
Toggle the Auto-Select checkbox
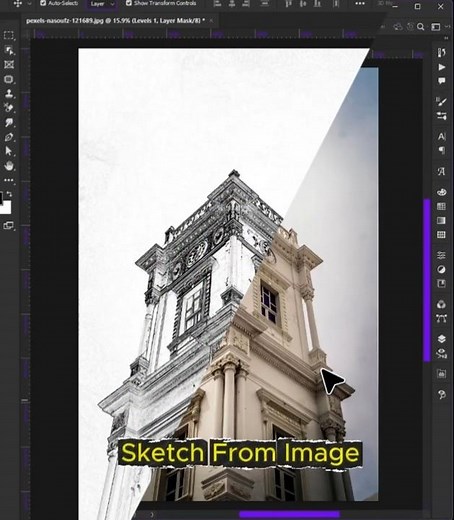43,3
